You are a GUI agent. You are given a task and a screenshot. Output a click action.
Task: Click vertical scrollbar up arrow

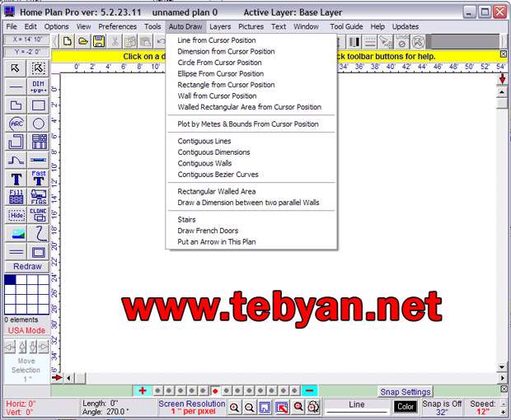[x=502, y=93]
